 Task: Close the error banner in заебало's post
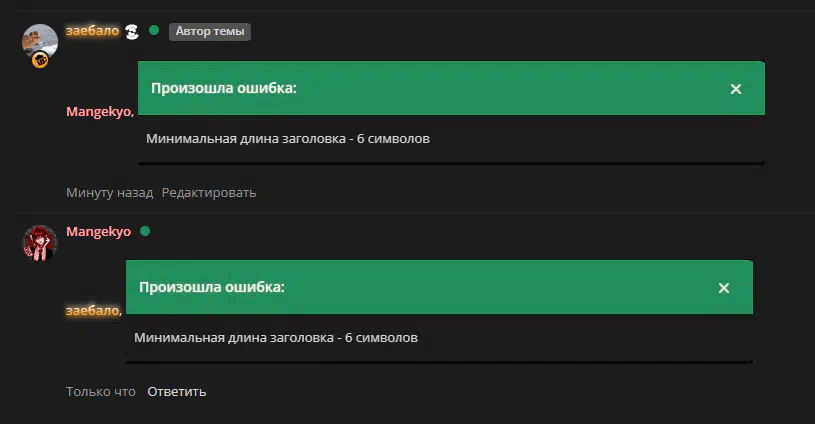[735, 89]
